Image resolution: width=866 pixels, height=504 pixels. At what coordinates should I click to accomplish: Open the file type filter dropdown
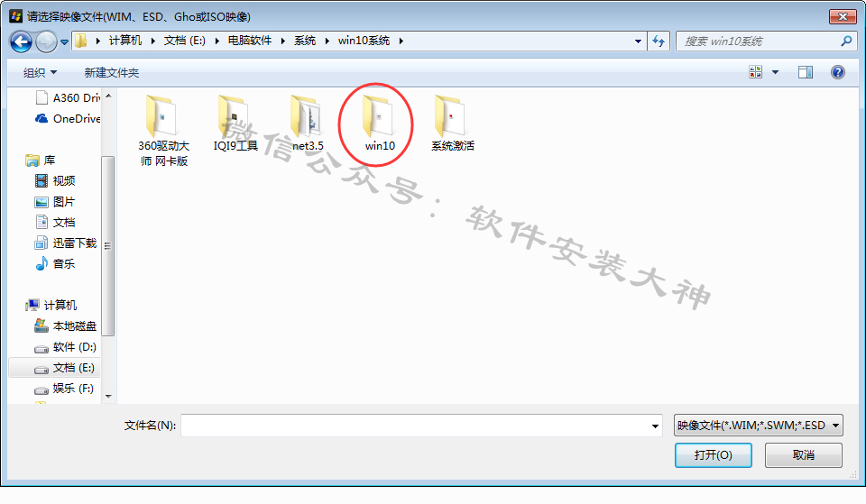(759, 425)
